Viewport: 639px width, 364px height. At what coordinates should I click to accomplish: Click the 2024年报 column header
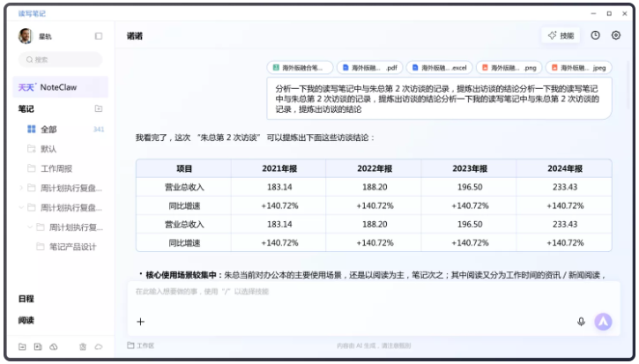click(565, 168)
